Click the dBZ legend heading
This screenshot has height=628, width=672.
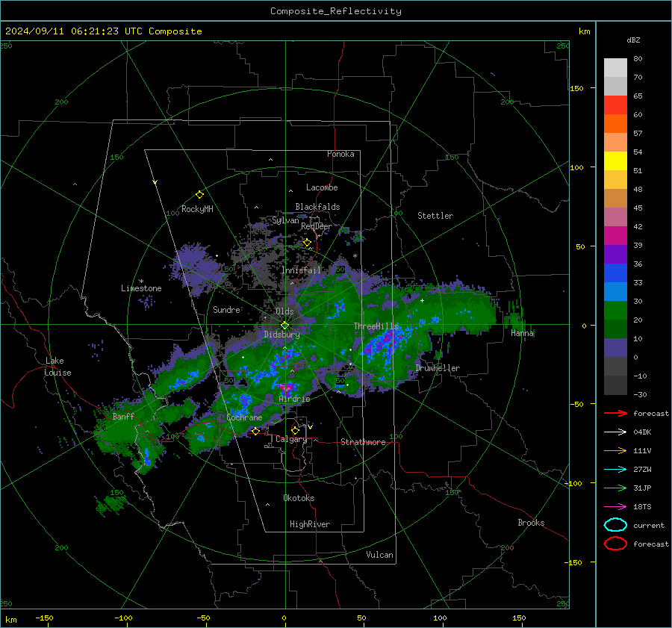tap(633, 40)
